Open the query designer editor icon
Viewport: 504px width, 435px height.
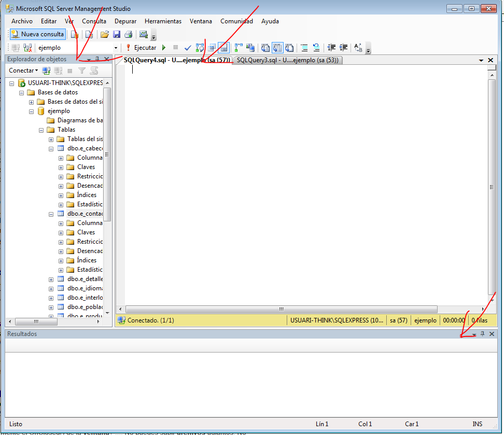(212, 48)
